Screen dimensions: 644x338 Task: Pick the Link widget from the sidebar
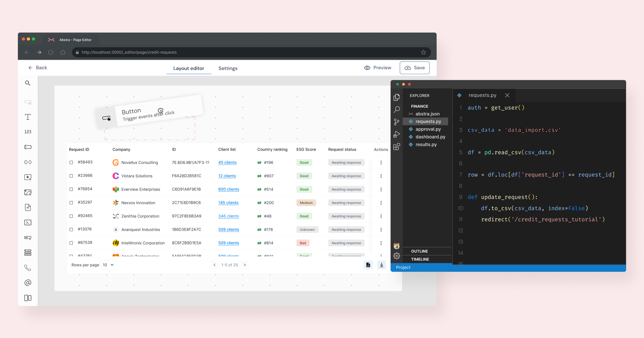pyautogui.click(x=28, y=162)
